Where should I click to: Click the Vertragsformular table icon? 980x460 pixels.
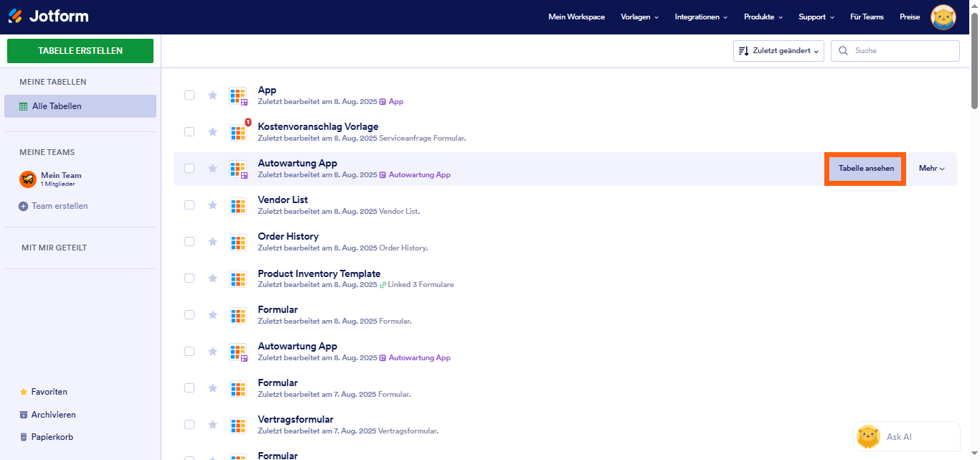tap(238, 426)
